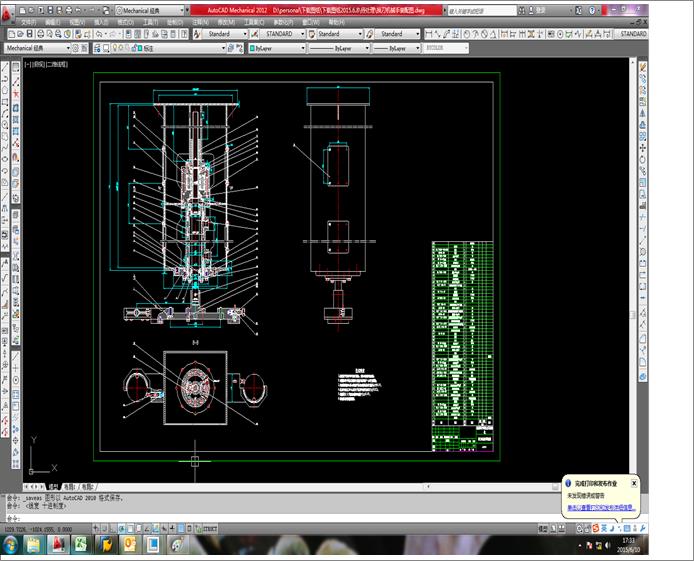Select the Radius dimension tool
The image size is (694, 561).
467,34
